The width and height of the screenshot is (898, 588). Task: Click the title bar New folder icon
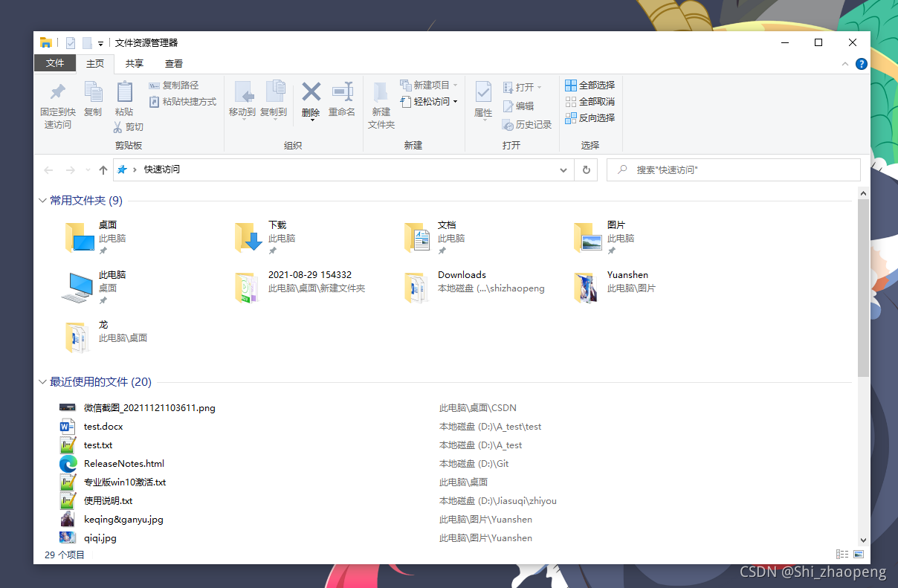(87, 43)
